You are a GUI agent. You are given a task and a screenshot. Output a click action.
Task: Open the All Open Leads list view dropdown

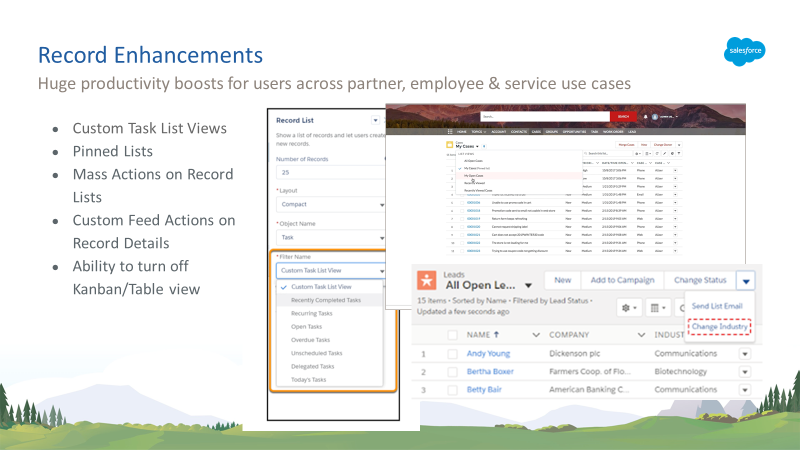click(529, 286)
